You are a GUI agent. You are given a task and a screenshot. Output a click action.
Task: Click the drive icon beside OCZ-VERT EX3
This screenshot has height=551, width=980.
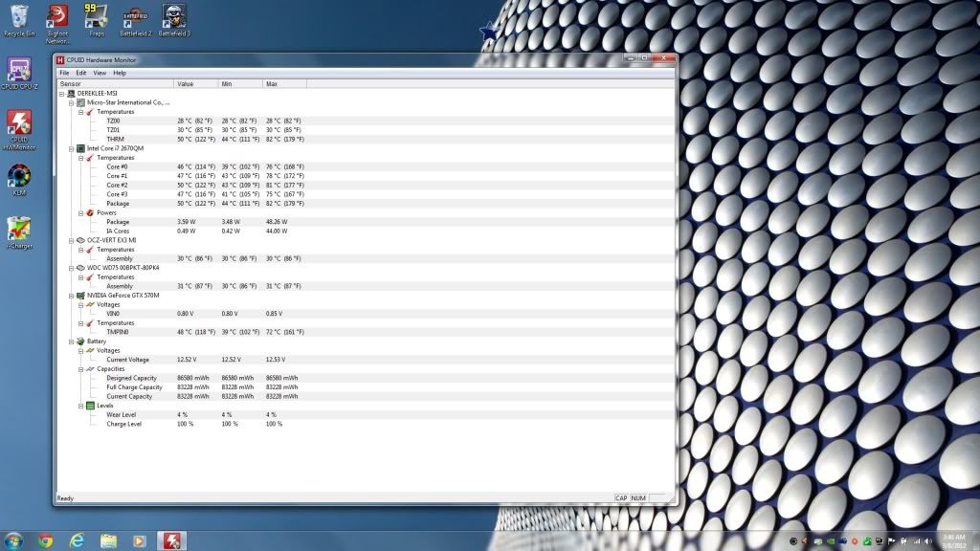[x=80, y=240]
